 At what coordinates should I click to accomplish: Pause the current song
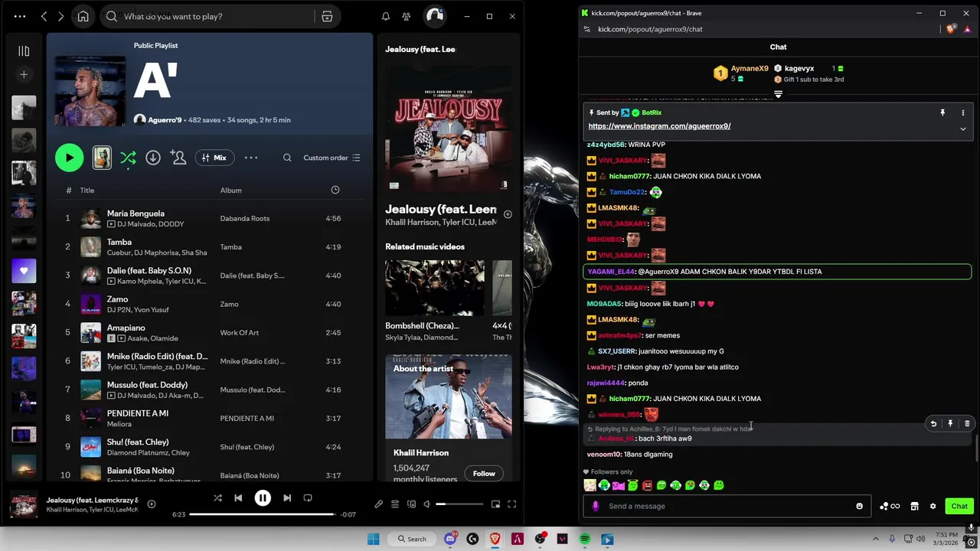click(263, 498)
